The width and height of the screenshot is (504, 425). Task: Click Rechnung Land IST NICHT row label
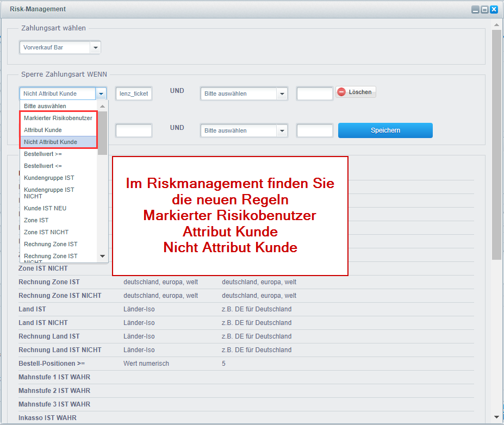pyautogui.click(x=60, y=349)
